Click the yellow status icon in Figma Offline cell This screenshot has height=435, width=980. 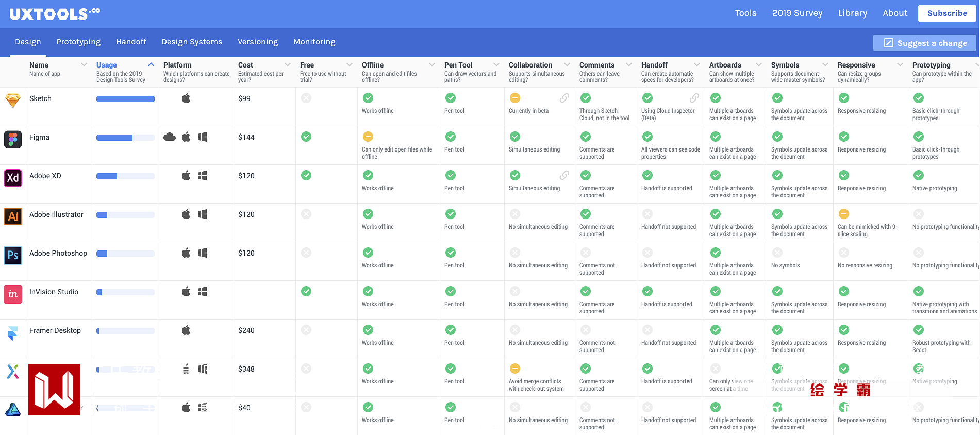[368, 137]
